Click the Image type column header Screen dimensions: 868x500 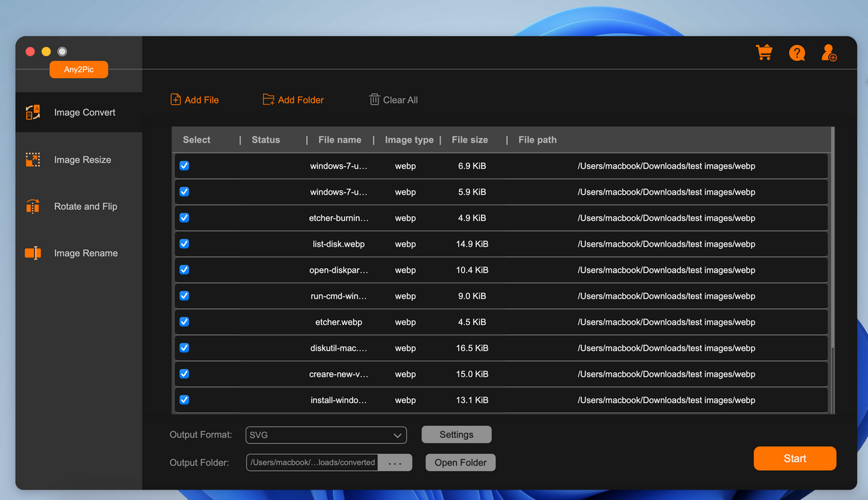pyautogui.click(x=409, y=140)
